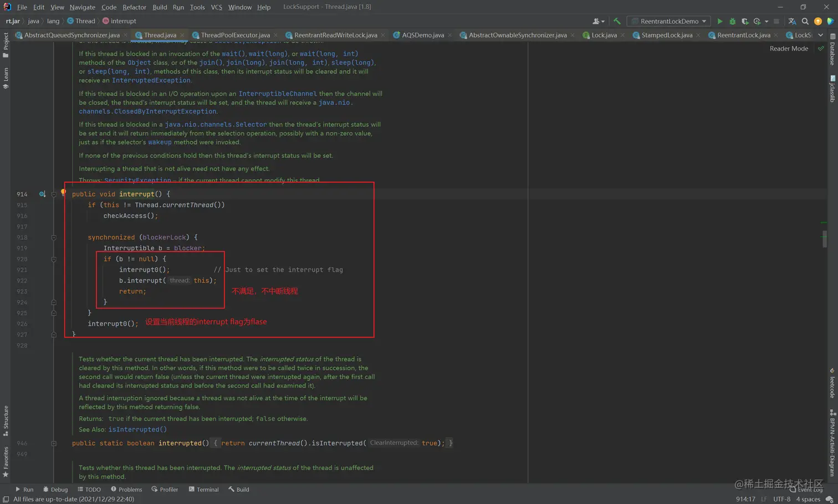This screenshot has height=504, width=838.
Task: Click the 4 spaces indent setting
Action: [x=808, y=499]
